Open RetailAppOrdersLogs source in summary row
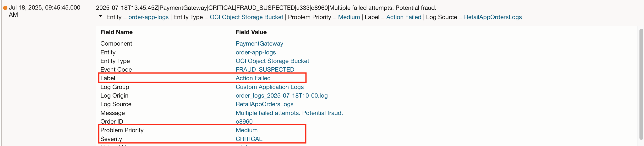Image resolution: width=644 pixels, height=146 pixels. (x=493, y=17)
